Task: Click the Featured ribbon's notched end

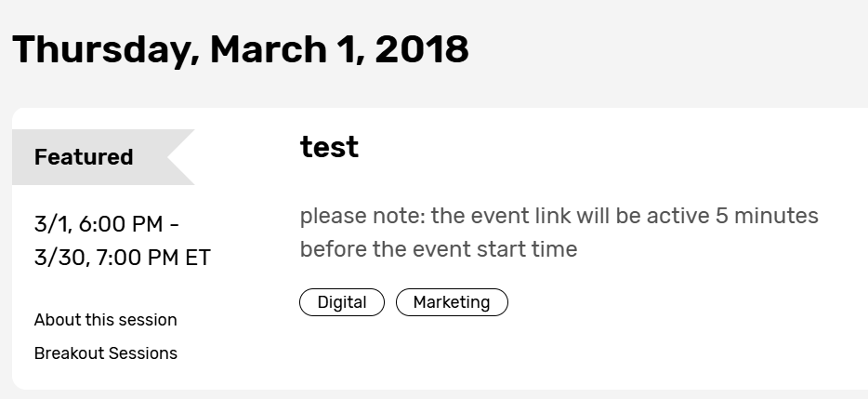Action: 181,157
